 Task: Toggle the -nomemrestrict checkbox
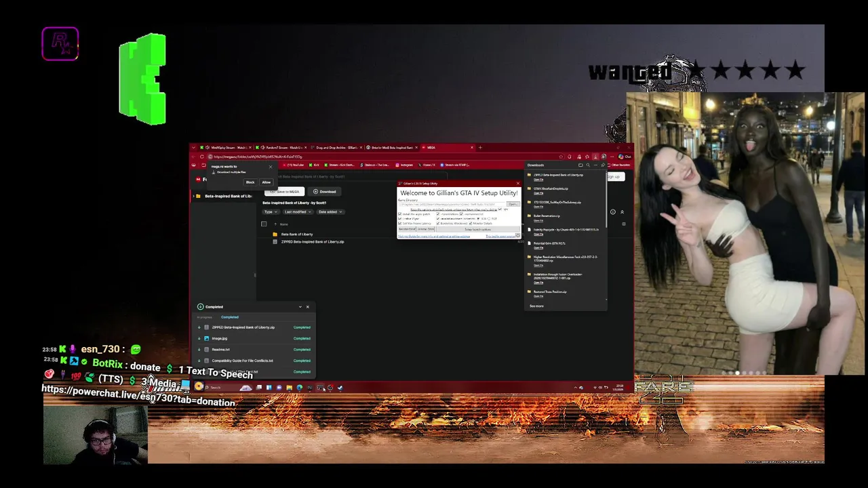click(461, 214)
